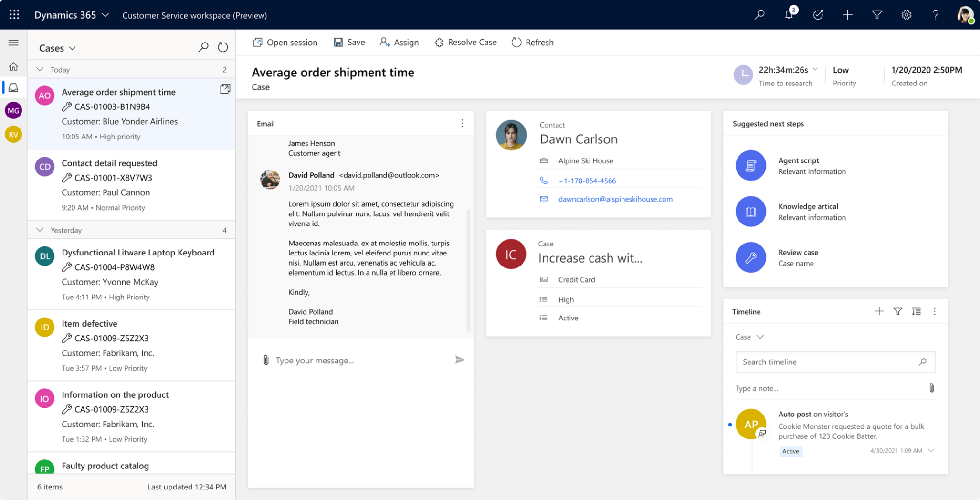
Task: Open the help question mark
Action: [x=935, y=15]
